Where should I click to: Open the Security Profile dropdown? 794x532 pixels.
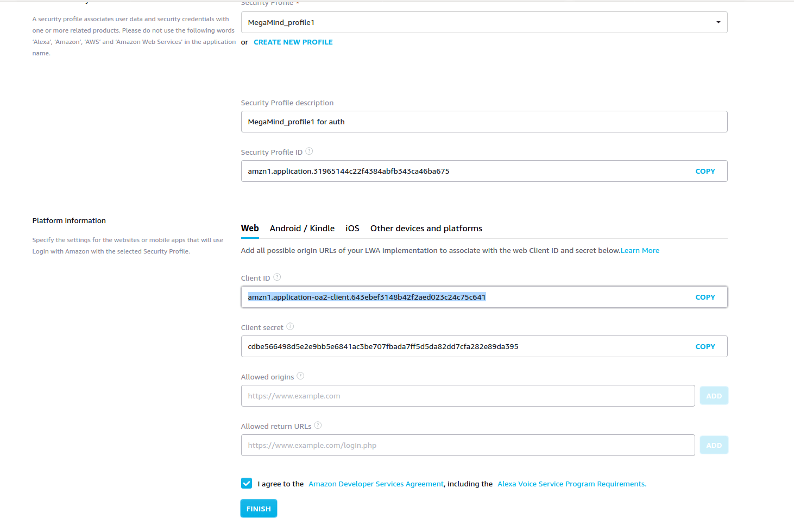(x=717, y=22)
